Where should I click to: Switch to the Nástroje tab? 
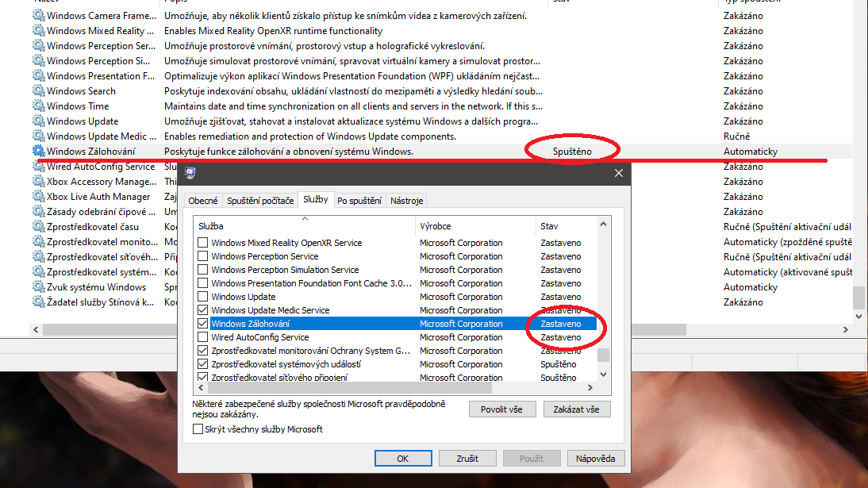(407, 201)
